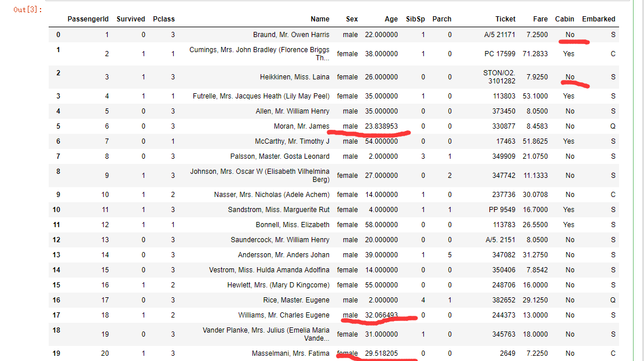Click age value 58.000000
This screenshot has width=644, height=361.
point(381,224)
